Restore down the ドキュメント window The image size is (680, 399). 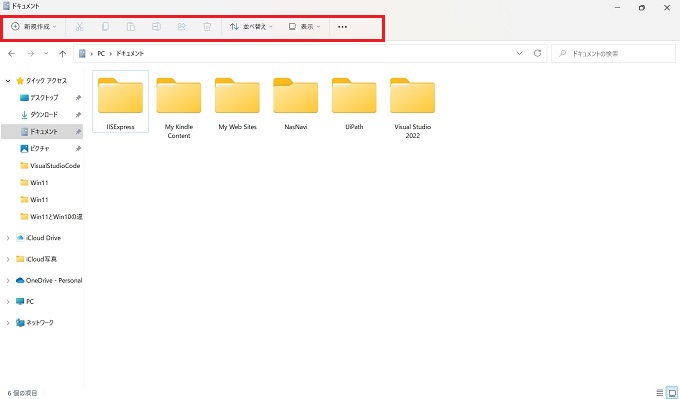click(642, 7)
